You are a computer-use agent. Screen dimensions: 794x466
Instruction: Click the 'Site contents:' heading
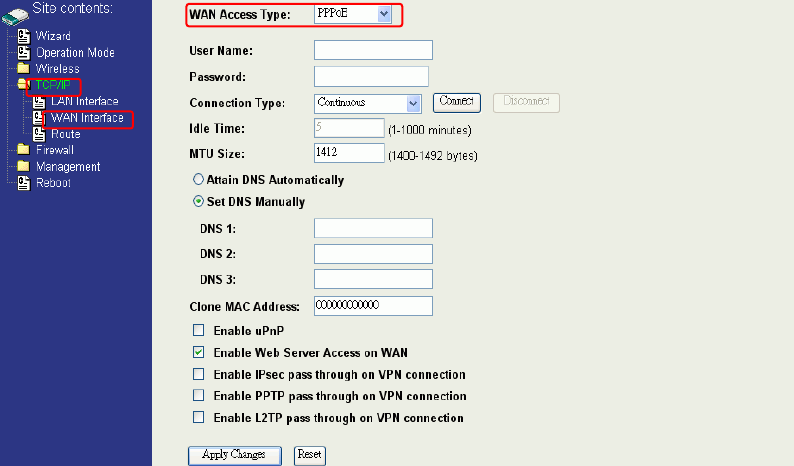pos(72,8)
